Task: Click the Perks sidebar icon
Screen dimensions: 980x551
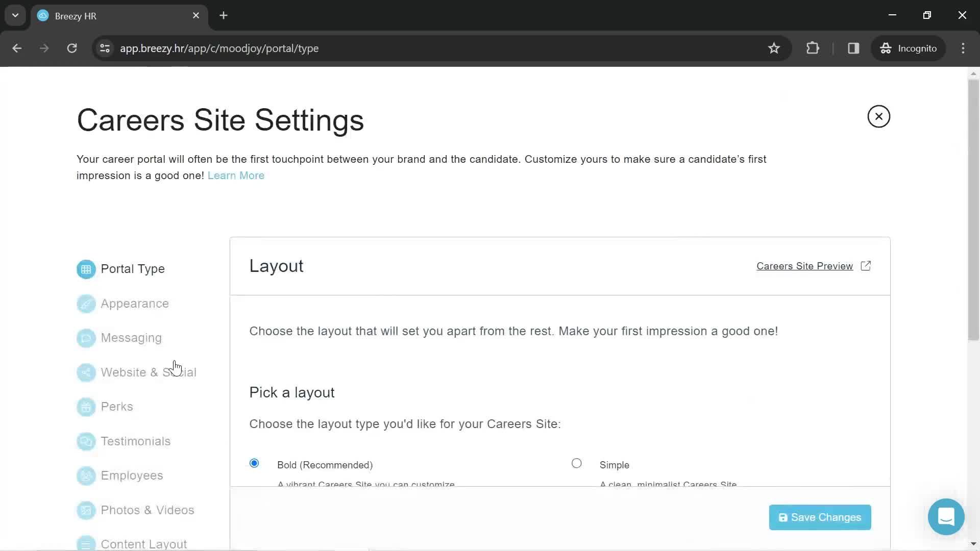Action: 85,406
